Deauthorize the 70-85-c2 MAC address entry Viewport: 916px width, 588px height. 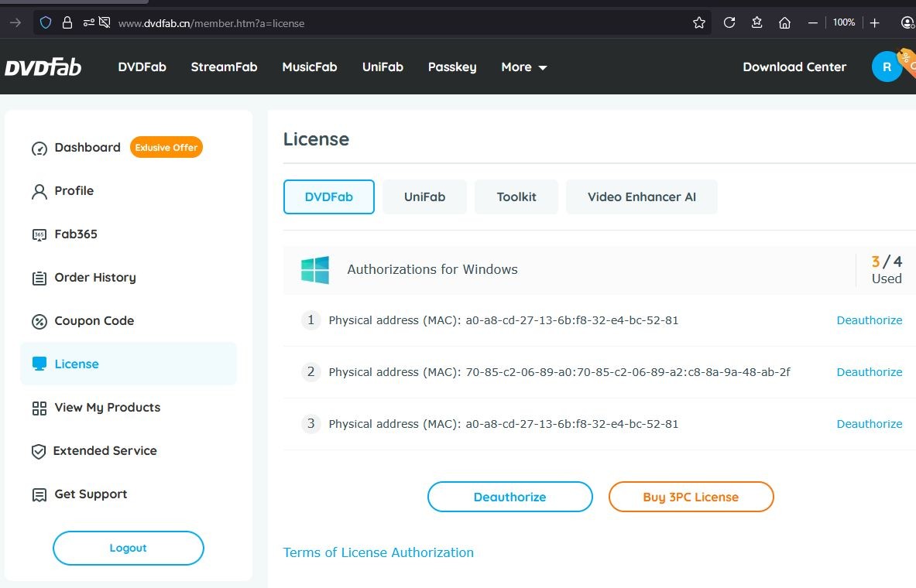[870, 372]
